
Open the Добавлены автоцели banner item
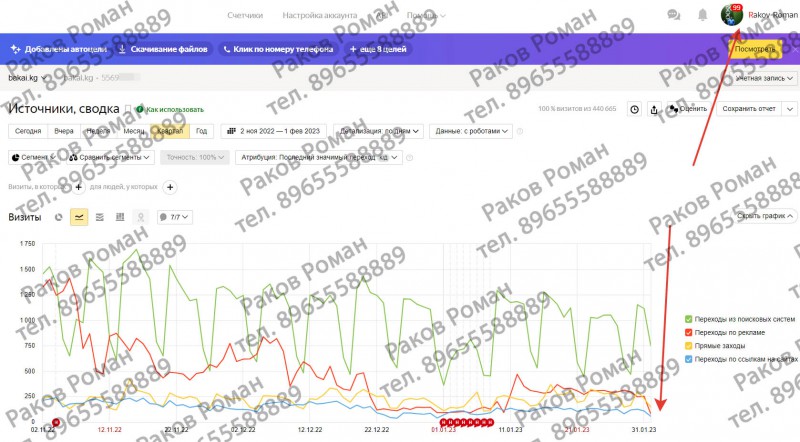coord(59,49)
